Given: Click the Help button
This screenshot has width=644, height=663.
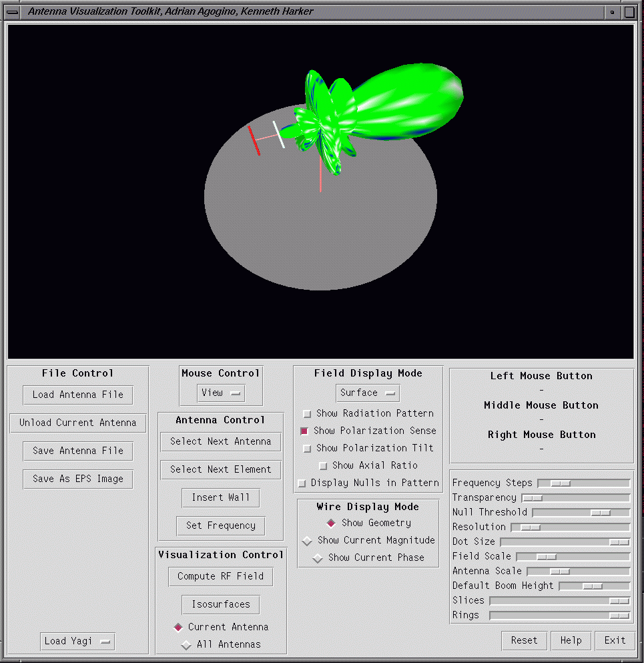Looking at the screenshot, I should tap(571, 640).
